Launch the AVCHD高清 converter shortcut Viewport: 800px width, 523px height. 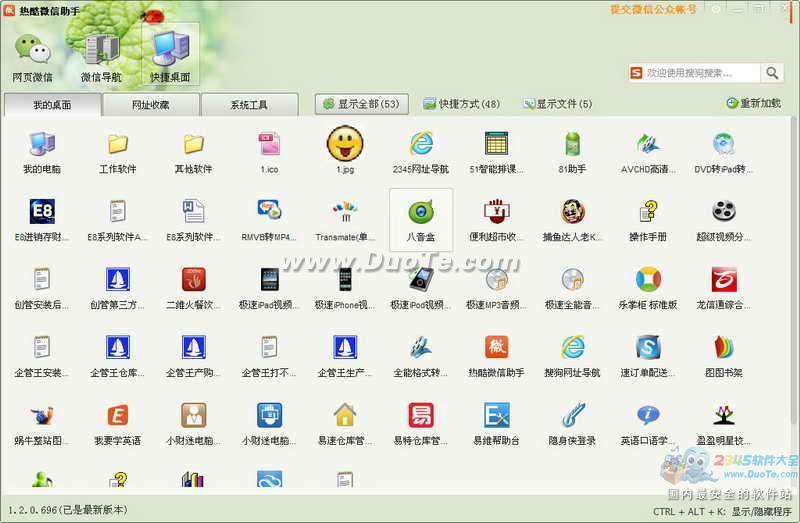click(648, 153)
